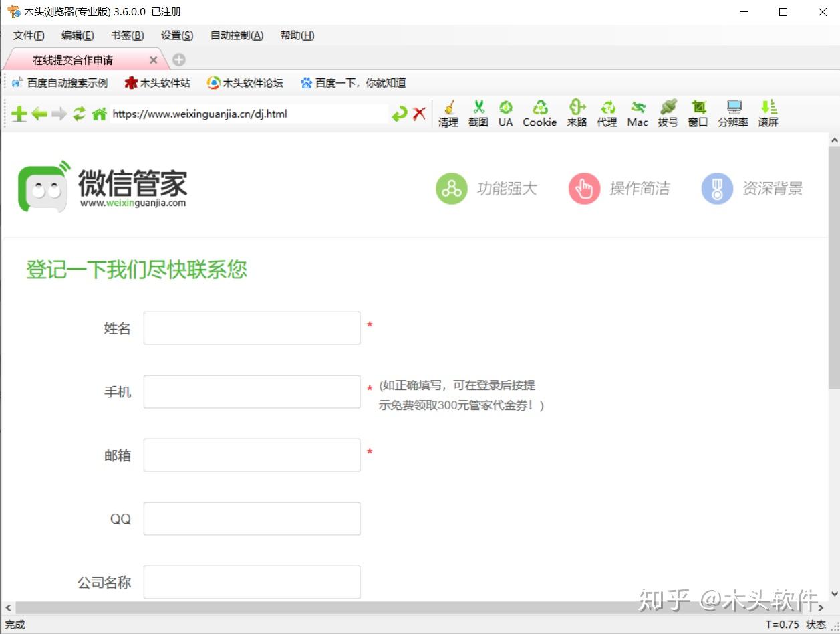The image size is (840, 634).
Task: Open the 木头软件论坛 bookmark
Action: (x=245, y=83)
